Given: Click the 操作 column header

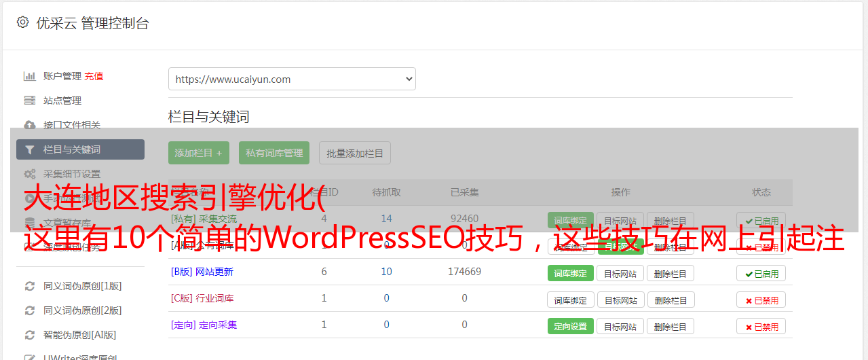Looking at the screenshot, I should coord(620,192).
